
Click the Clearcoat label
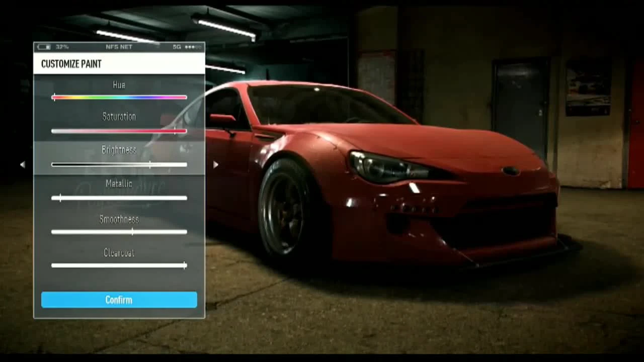pos(119,253)
